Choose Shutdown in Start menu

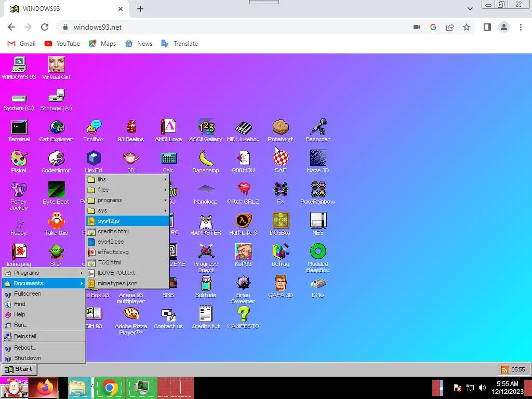44,358
